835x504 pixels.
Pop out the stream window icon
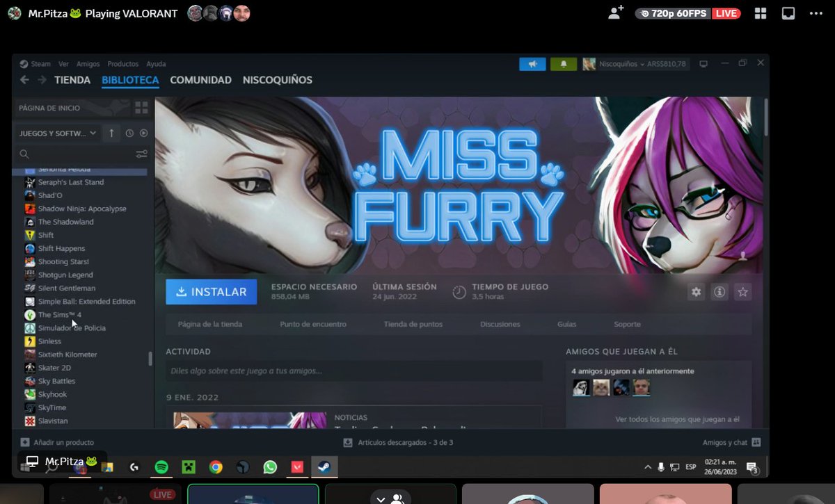click(x=788, y=13)
